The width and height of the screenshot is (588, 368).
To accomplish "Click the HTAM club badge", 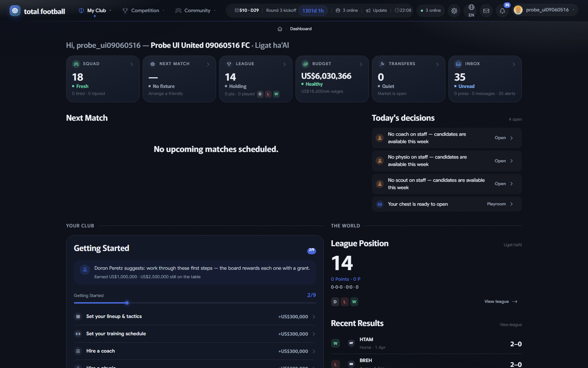I will coord(351,343).
